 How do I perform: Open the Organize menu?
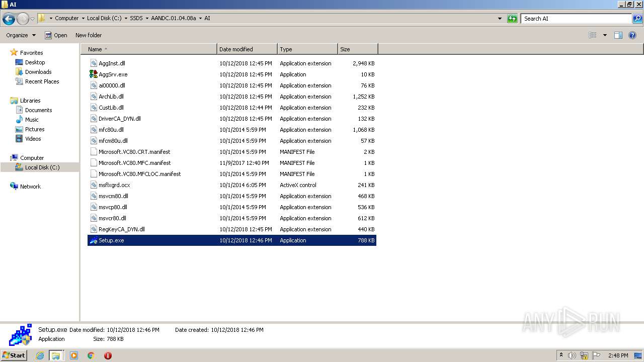point(21,35)
